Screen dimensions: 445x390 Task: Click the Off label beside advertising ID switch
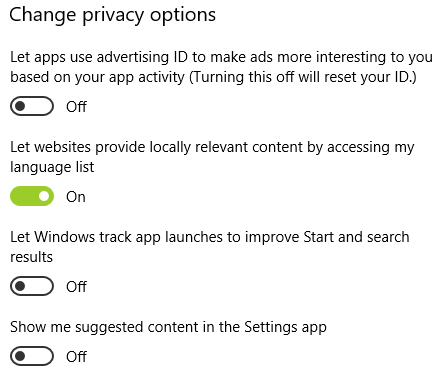(76, 107)
